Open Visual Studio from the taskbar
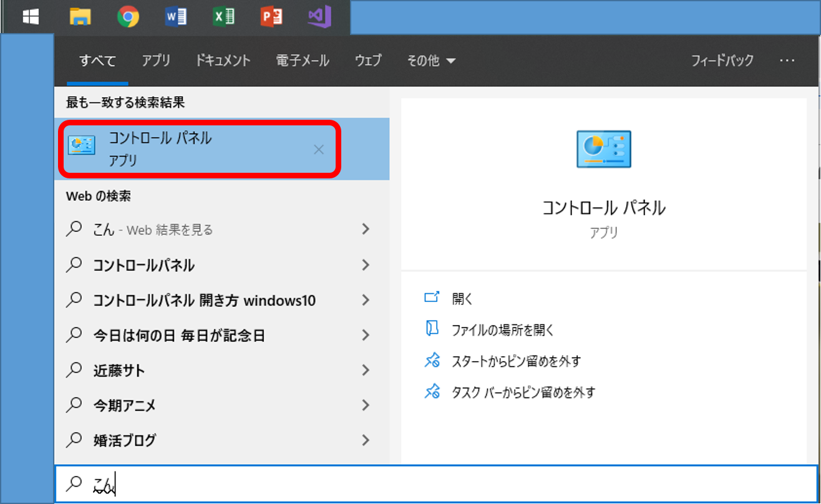 (319, 17)
